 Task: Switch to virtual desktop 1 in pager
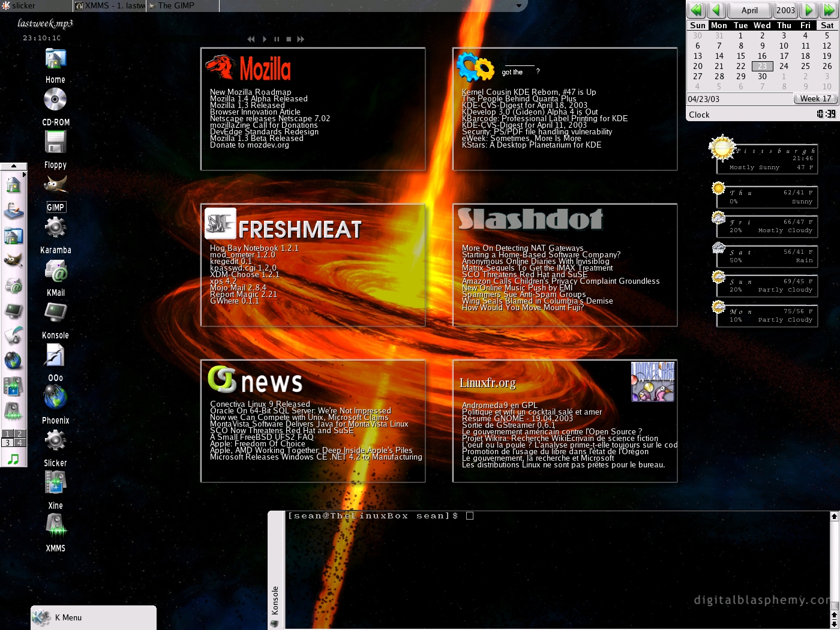pos(7,434)
